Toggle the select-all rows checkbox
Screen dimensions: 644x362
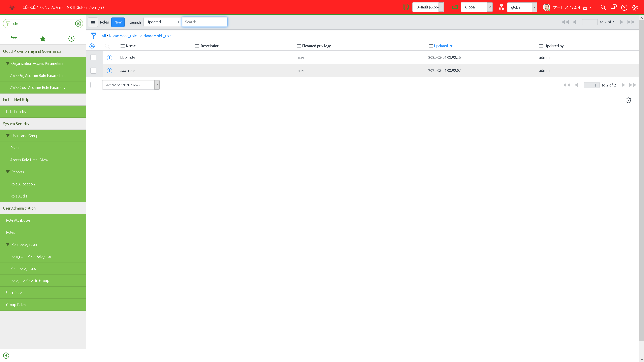(x=93, y=85)
